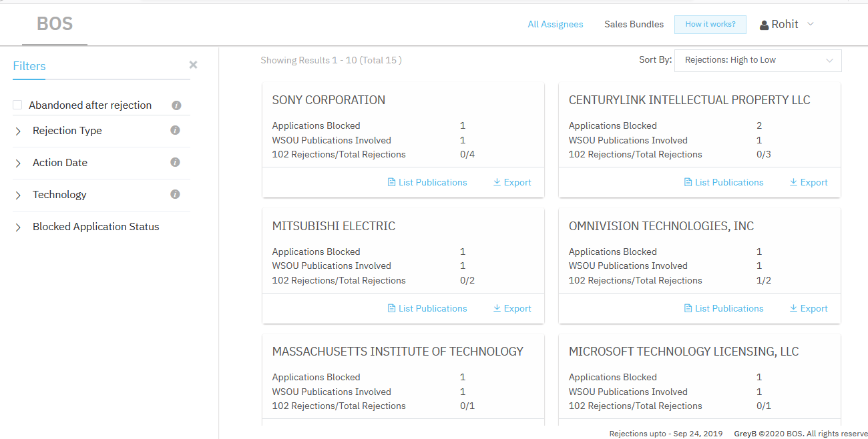Expand the Action Date filter

coord(18,163)
